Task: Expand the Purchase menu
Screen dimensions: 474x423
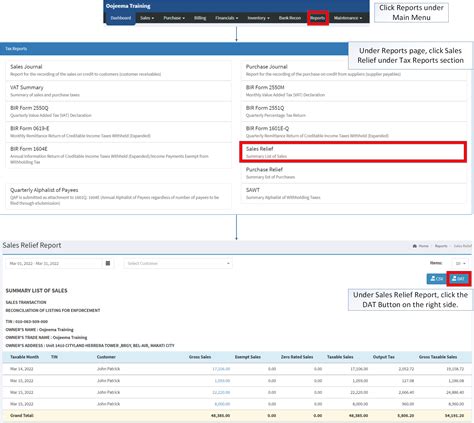Action: pyautogui.click(x=174, y=18)
